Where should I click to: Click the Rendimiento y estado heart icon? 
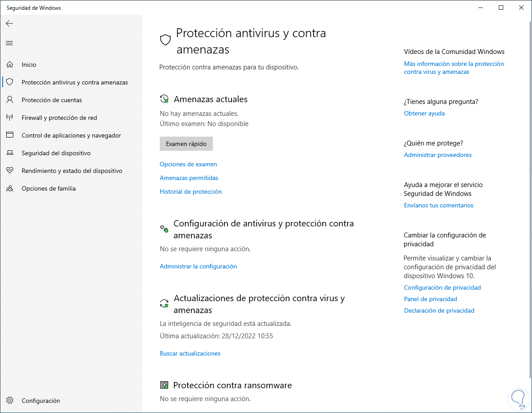point(10,171)
